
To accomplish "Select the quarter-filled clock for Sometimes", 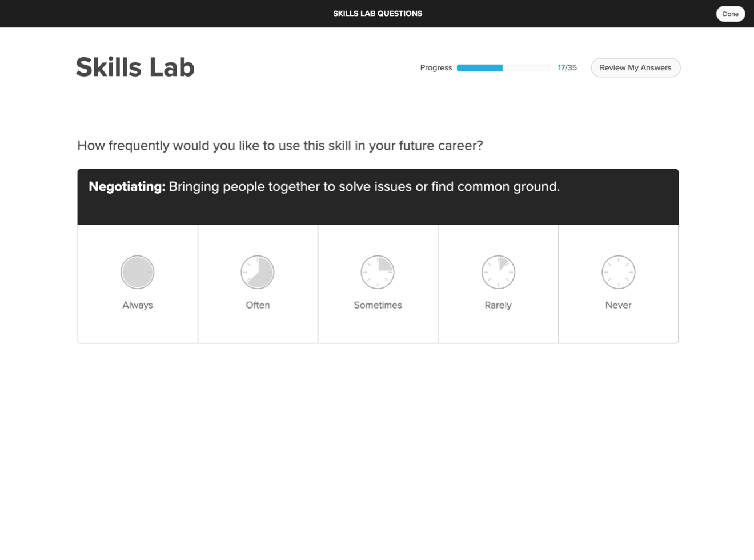I will point(378,272).
